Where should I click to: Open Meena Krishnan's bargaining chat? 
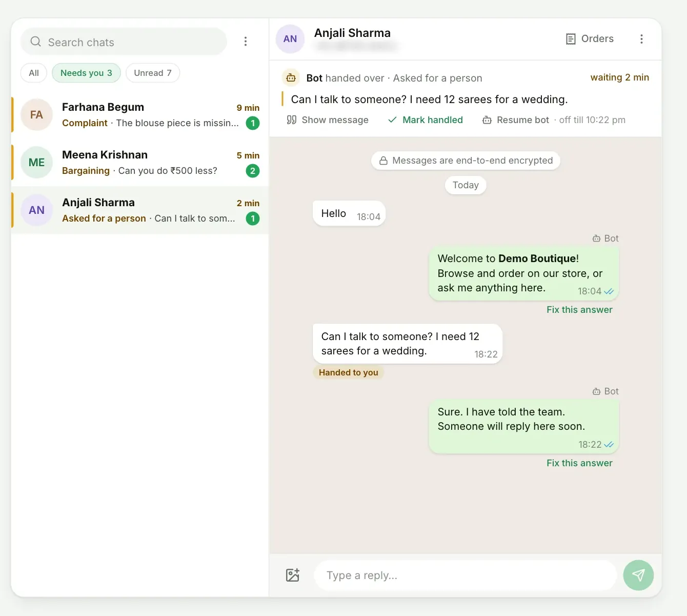pyautogui.click(x=140, y=163)
